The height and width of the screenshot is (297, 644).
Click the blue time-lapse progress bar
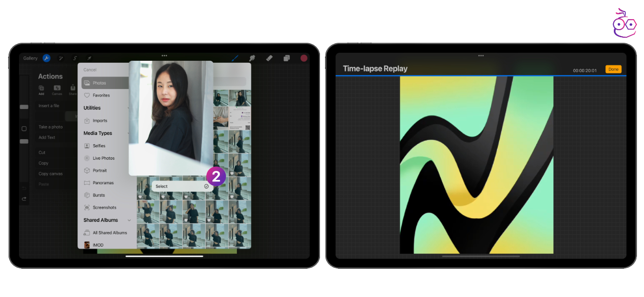480,76
